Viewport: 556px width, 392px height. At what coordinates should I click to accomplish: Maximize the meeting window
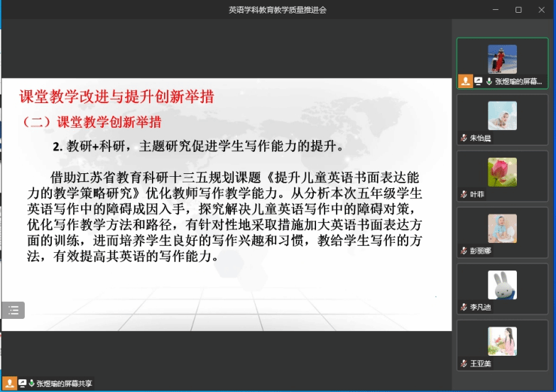[518, 10]
